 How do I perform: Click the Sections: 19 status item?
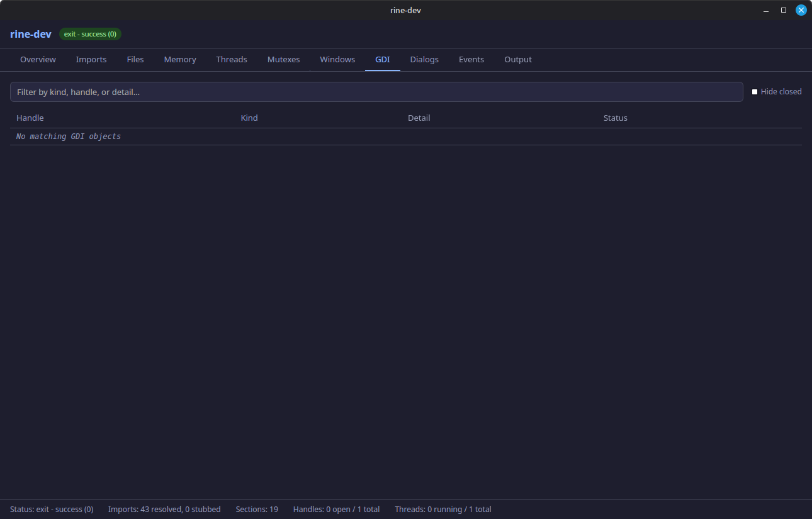click(257, 509)
